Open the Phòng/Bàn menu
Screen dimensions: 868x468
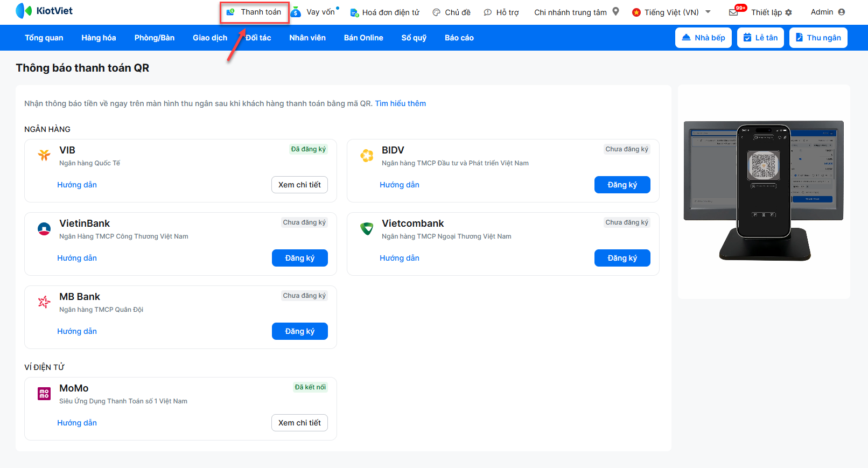click(x=155, y=38)
